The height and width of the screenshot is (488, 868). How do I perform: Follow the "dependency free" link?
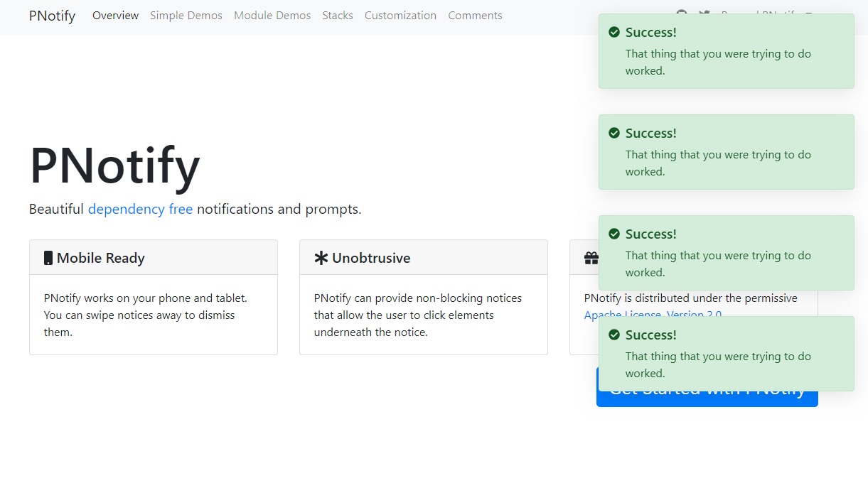(x=140, y=210)
